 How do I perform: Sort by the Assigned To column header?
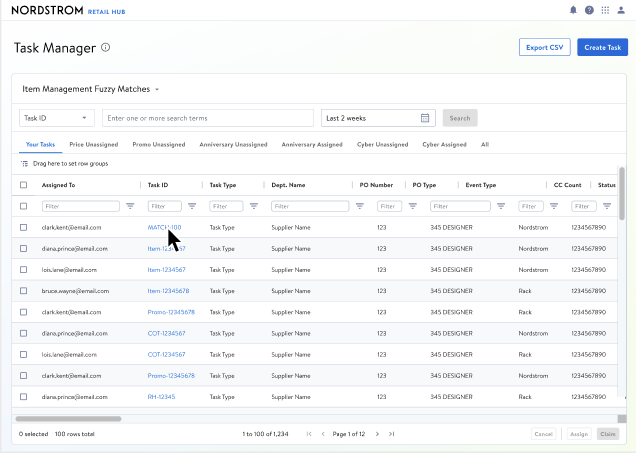(58, 185)
